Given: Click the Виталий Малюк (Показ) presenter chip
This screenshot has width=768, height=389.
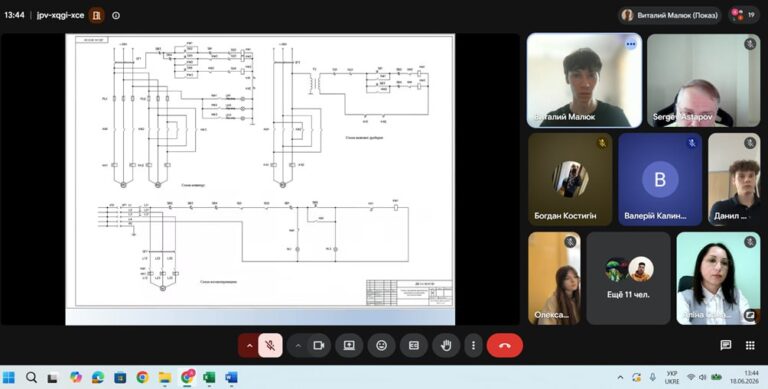Looking at the screenshot, I should tap(670, 15).
